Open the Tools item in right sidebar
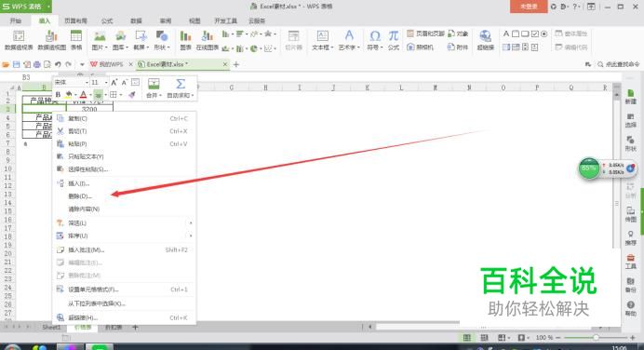The width and height of the screenshot is (644, 350). point(630,262)
